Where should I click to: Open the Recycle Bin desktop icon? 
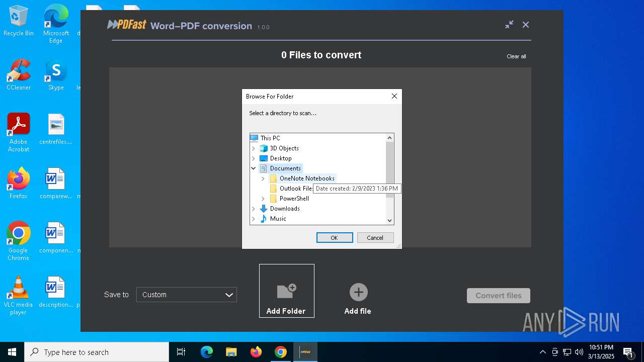click(19, 21)
